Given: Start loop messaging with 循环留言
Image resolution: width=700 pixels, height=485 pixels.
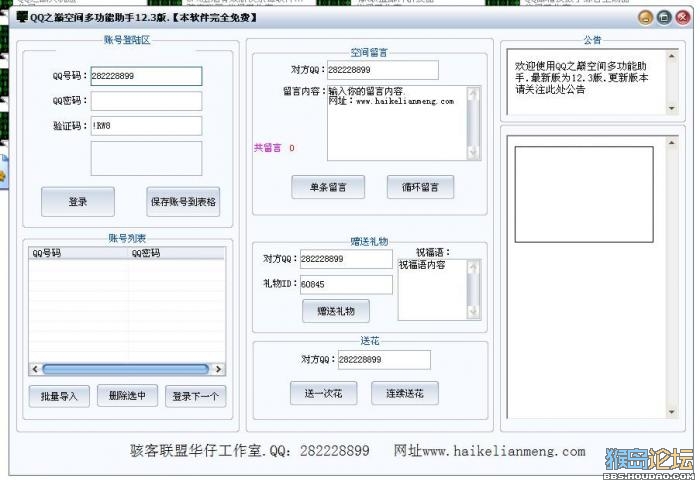Looking at the screenshot, I should point(420,187).
